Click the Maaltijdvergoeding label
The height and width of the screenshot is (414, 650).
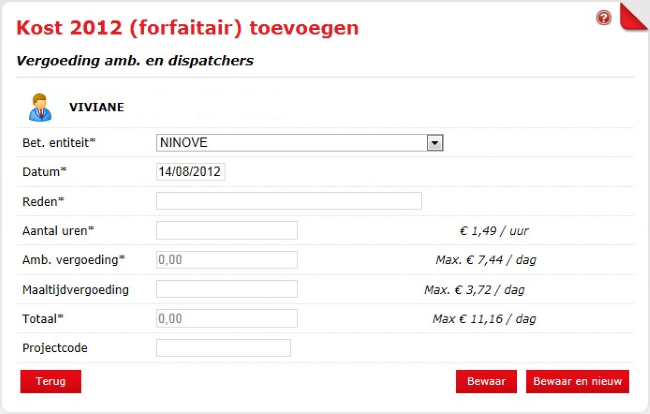click(75, 290)
